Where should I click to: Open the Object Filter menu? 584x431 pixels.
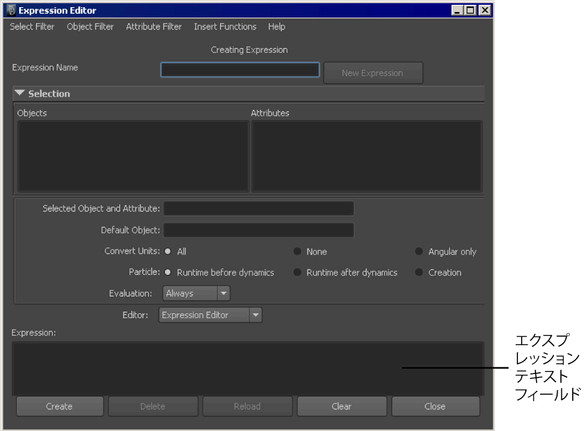click(90, 27)
